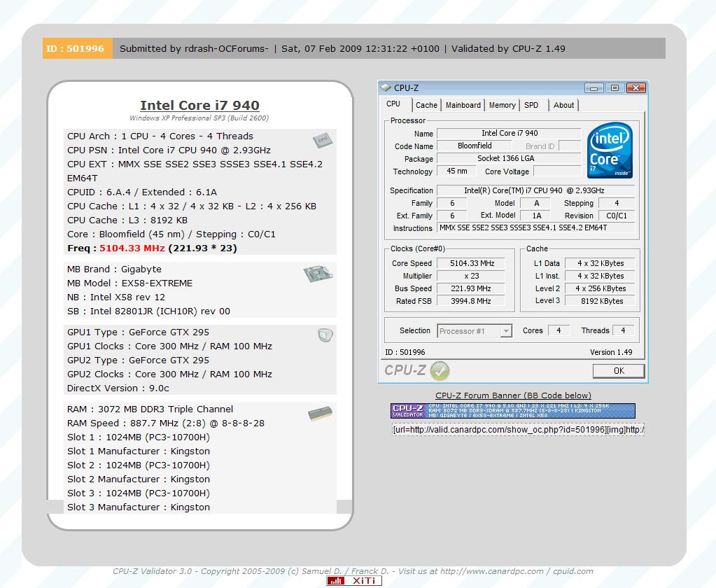This screenshot has width=716, height=588.
Task: Click the CPU-Z Validator 3.0 copyright footer text
Action: pyautogui.click(x=353, y=571)
